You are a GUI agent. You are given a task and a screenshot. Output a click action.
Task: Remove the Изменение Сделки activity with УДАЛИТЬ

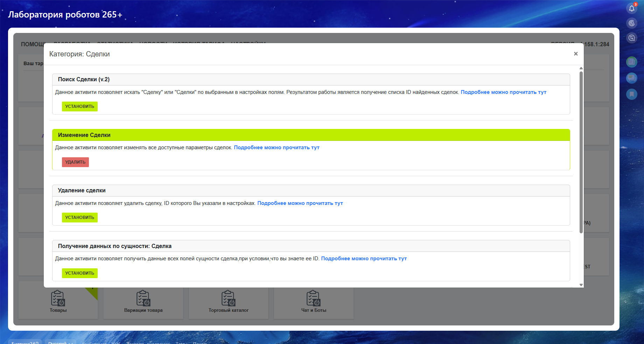point(75,162)
